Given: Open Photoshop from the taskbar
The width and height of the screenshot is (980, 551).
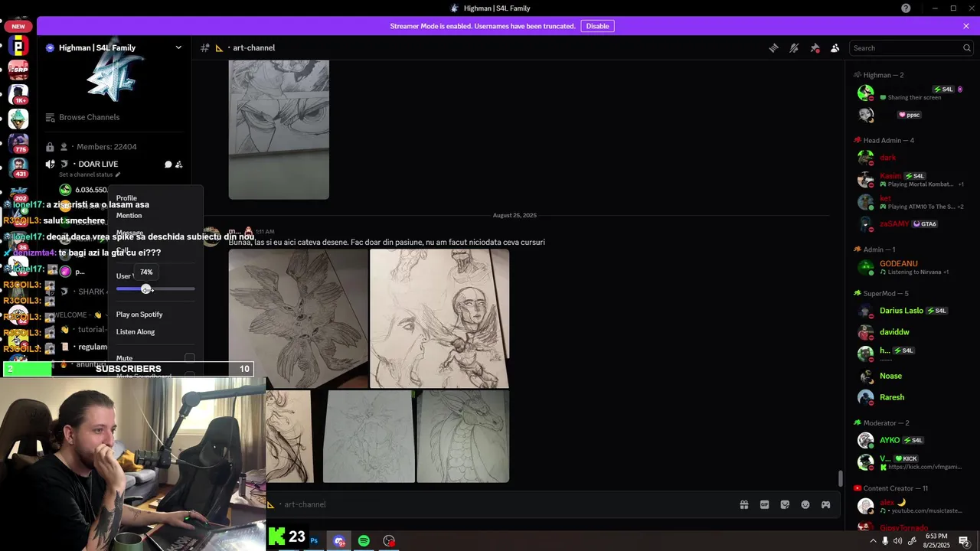Looking at the screenshot, I should (314, 540).
